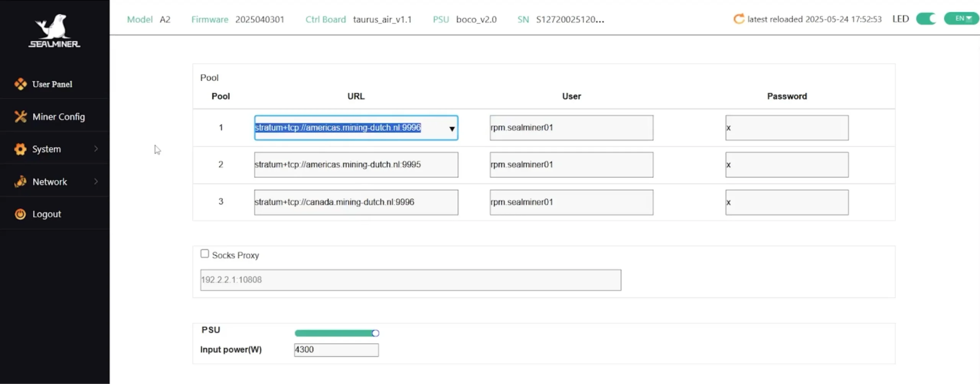This screenshot has width=980, height=384.
Task: Open the EN language dropdown
Action: [961, 18]
